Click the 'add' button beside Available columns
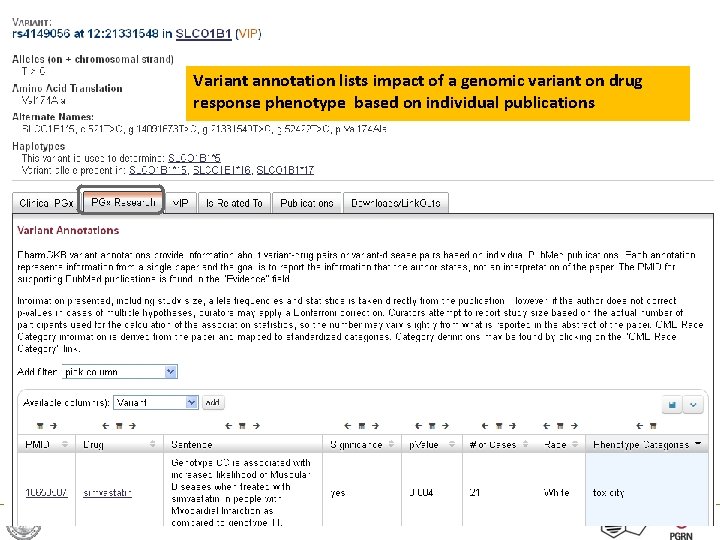This screenshot has height=540, width=720. click(213, 403)
